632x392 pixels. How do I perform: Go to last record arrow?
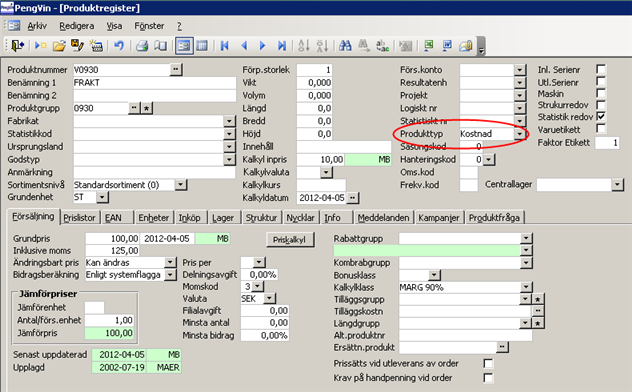pyautogui.click(x=281, y=46)
